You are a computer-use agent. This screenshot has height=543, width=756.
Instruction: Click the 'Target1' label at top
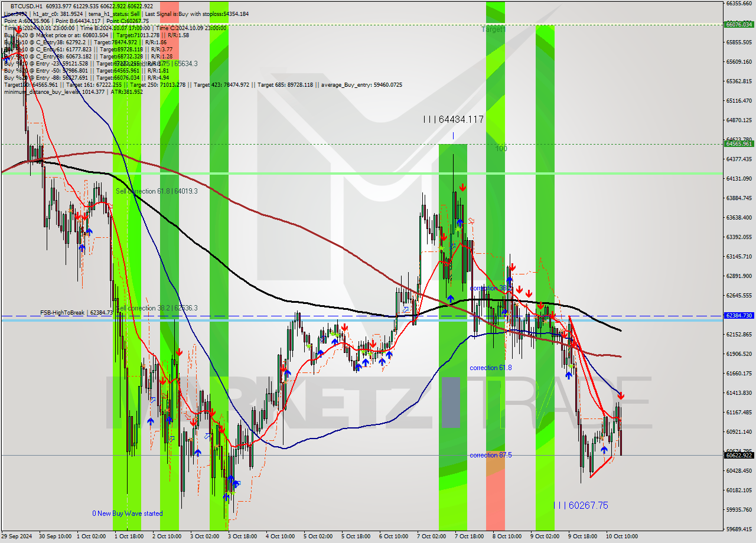(x=493, y=29)
